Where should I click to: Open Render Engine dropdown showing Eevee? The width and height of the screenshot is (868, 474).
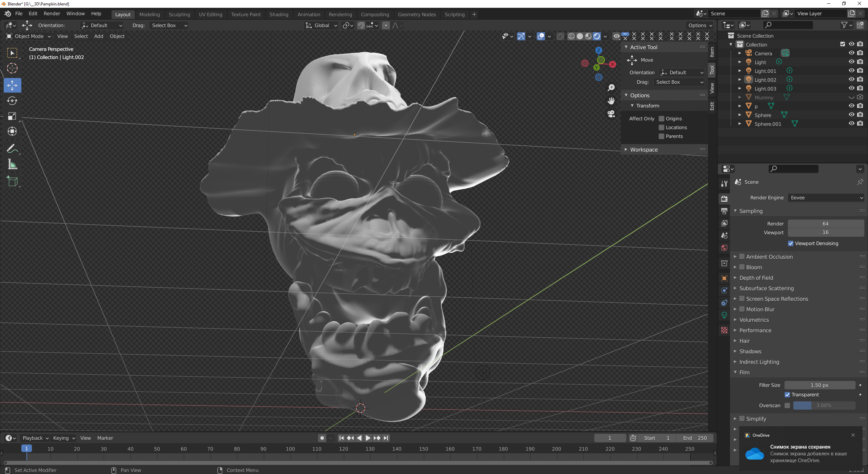[826, 198]
